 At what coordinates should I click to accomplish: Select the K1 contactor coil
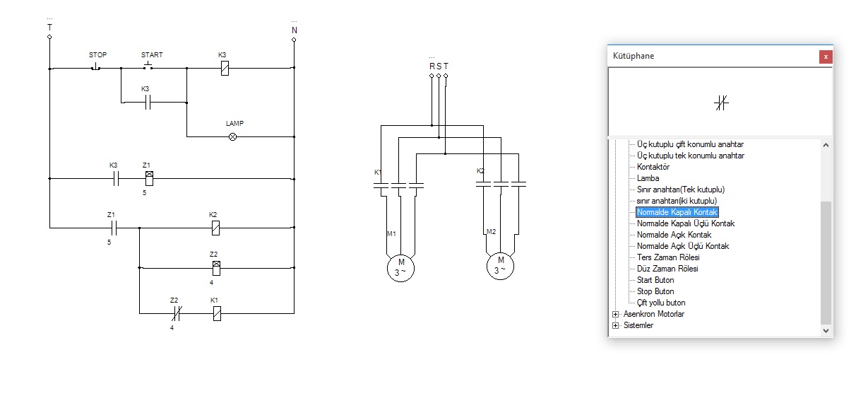click(216, 313)
